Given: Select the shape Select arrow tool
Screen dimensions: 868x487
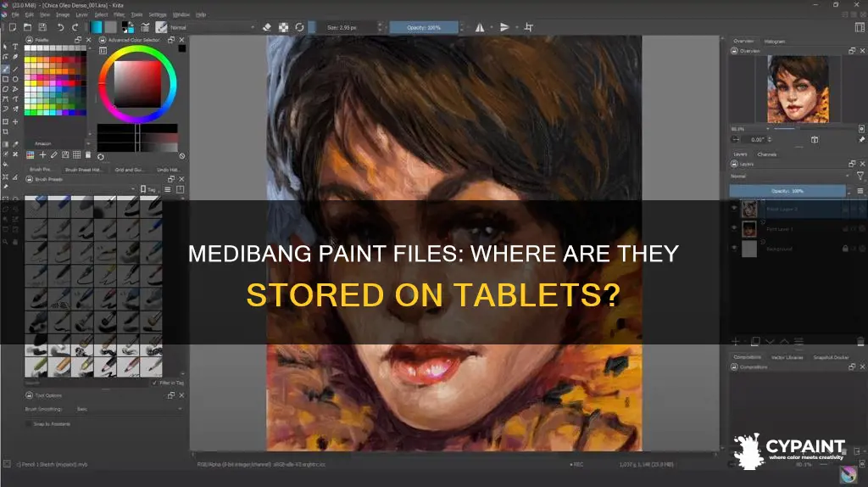Looking at the screenshot, I should point(6,48).
